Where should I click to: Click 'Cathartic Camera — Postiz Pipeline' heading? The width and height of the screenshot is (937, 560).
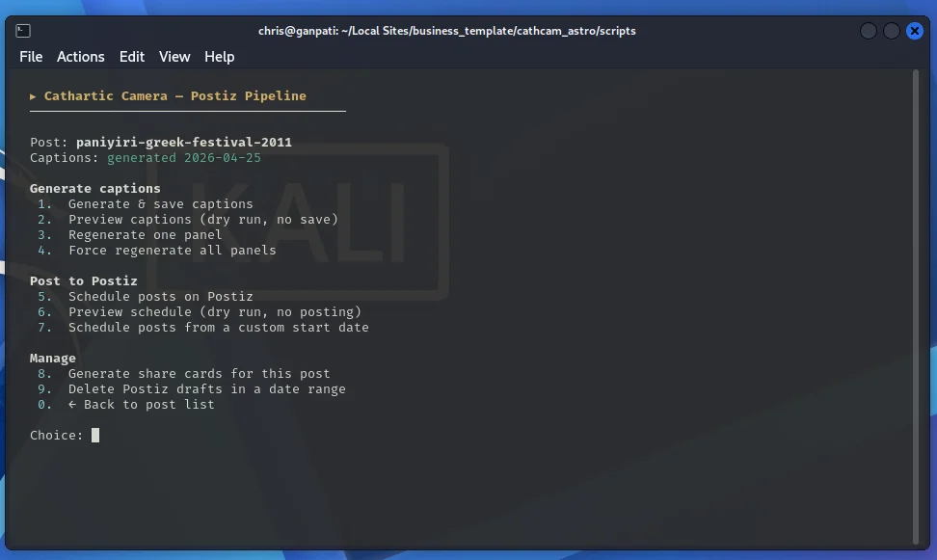tap(175, 96)
